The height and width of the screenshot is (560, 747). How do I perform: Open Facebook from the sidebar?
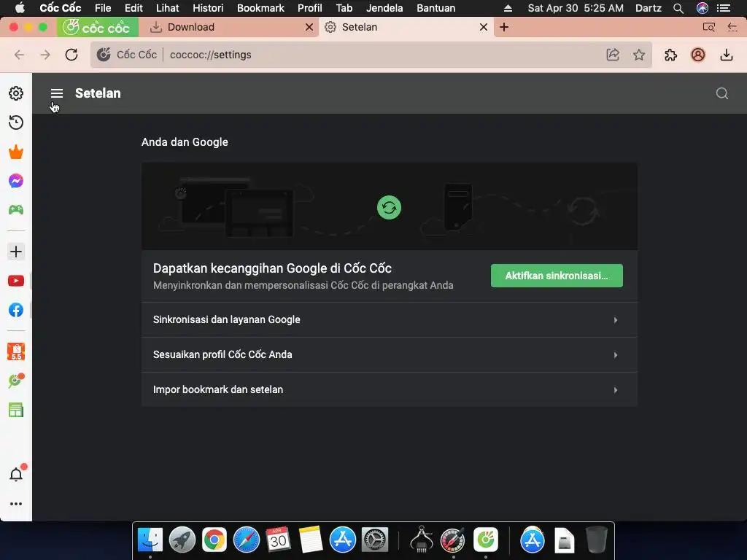(16, 310)
